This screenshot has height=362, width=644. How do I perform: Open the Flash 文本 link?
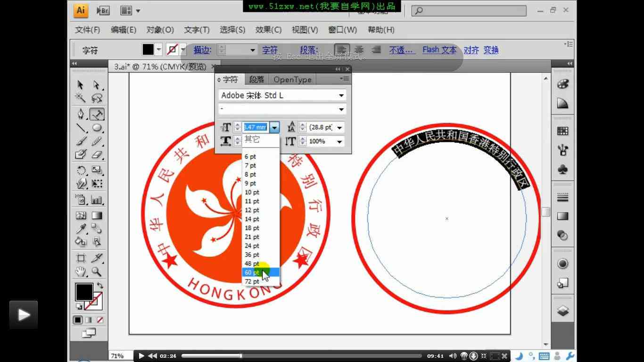[439, 49]
